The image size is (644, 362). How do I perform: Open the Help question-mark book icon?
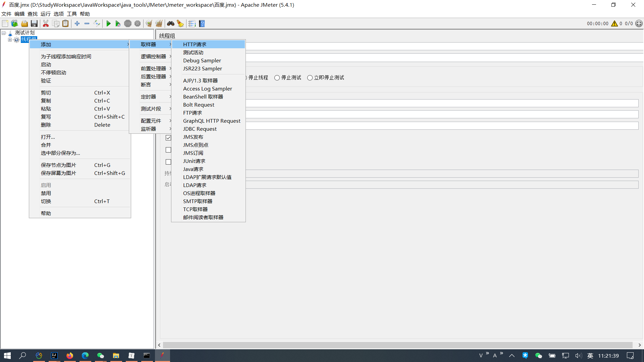(x=202, y=23)
